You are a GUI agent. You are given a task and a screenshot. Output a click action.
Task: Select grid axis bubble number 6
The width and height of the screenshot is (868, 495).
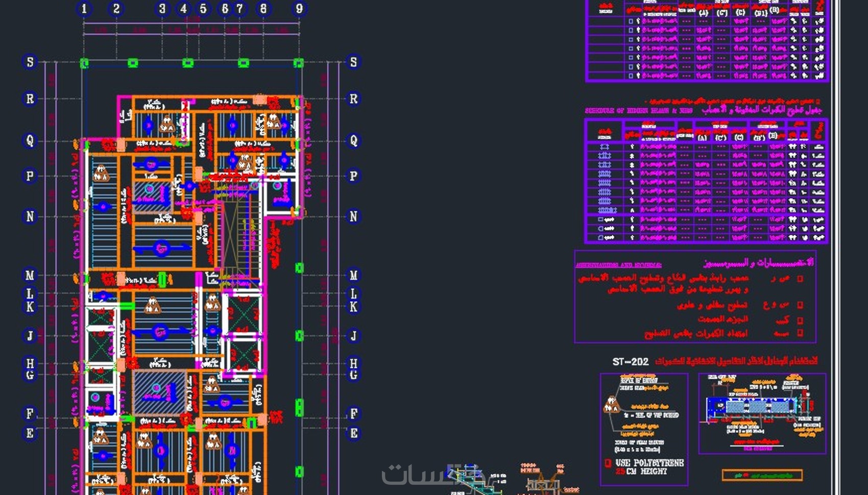(225, 9)
